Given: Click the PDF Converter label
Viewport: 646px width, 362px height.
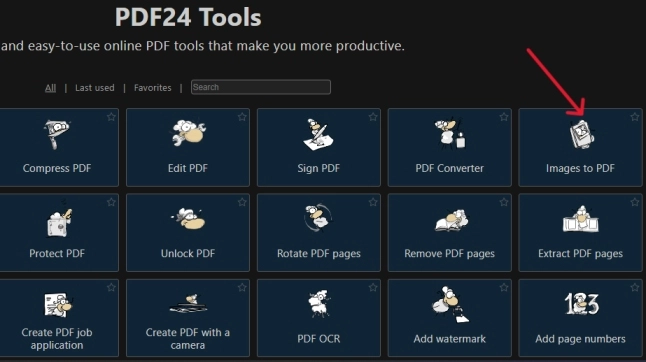Looking at the screenshot, I should coord(449,168).
